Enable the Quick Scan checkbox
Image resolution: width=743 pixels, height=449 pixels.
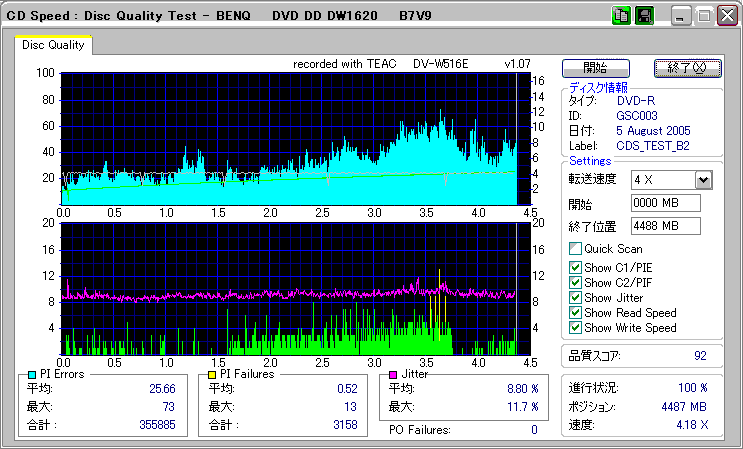coord(575,248)
